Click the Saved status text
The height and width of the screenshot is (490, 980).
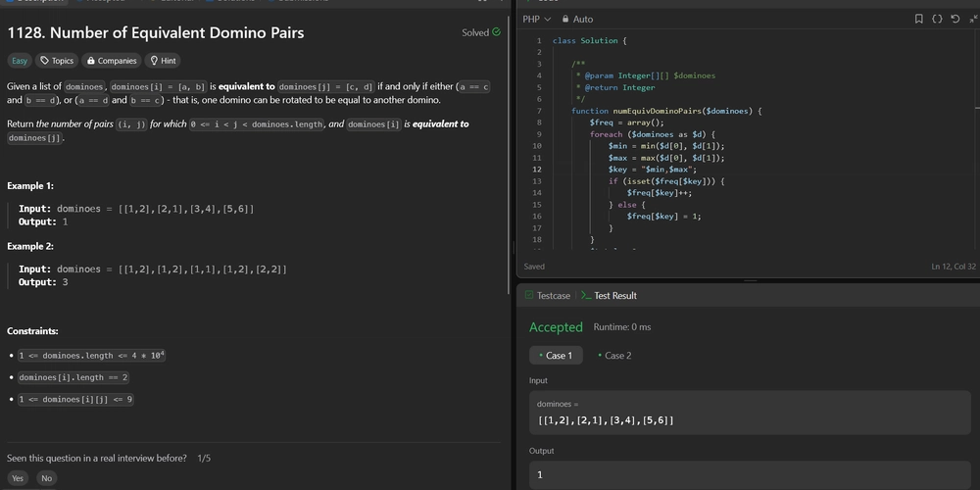click(534, 267)
